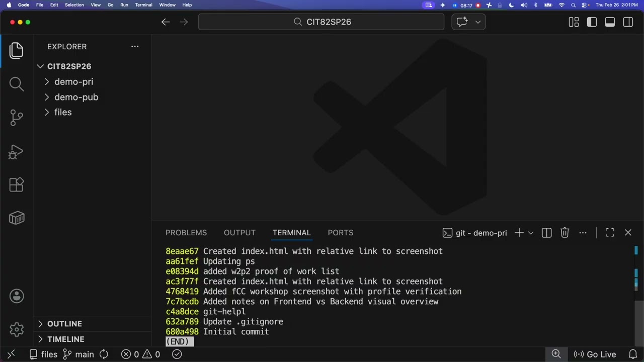Open remote window from status bar
644x362 pixels.
click(11, 354)
